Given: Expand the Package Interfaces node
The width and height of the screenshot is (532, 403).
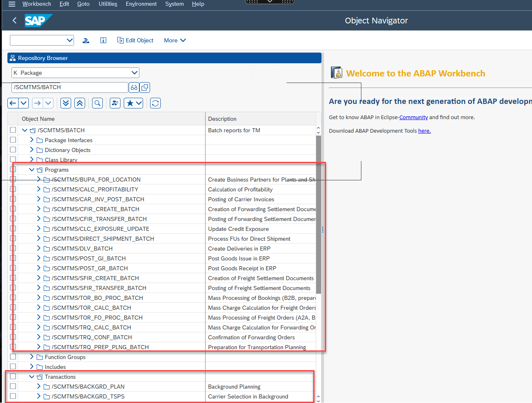Looking at the screenshot, I should point(32,140).
